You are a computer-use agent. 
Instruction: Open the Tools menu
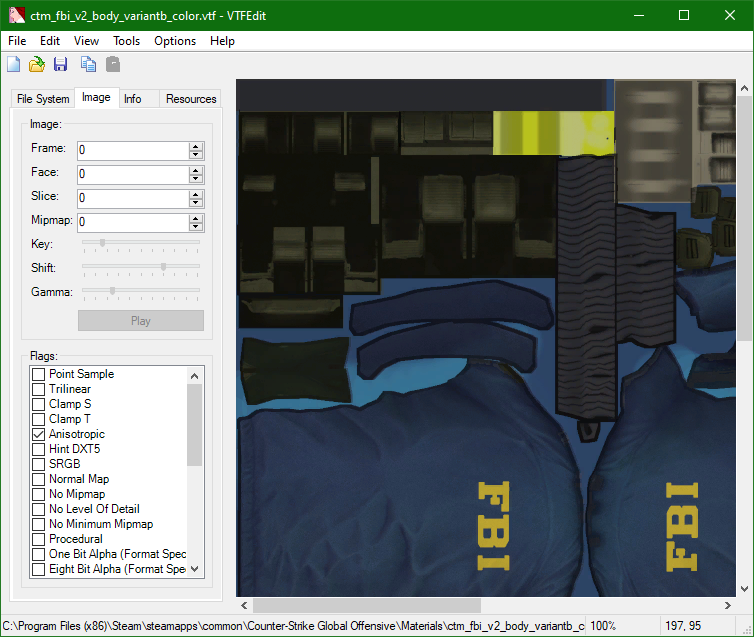tap(126, 41)
